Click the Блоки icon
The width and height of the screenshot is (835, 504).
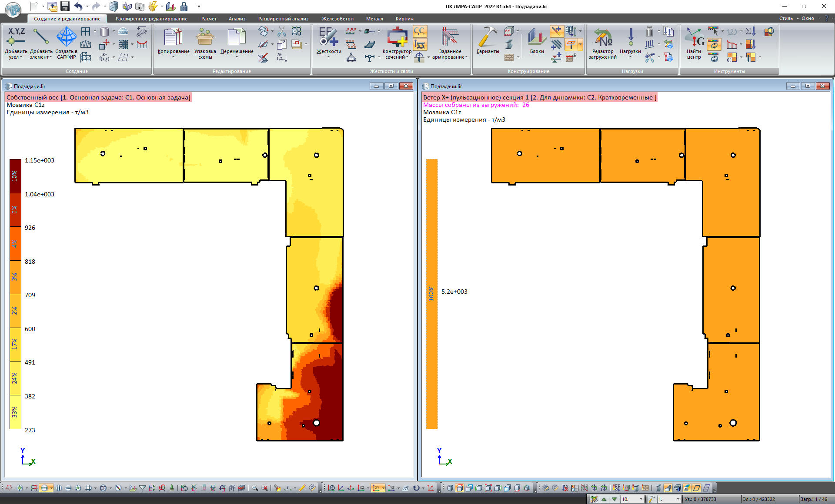point(537,38)
